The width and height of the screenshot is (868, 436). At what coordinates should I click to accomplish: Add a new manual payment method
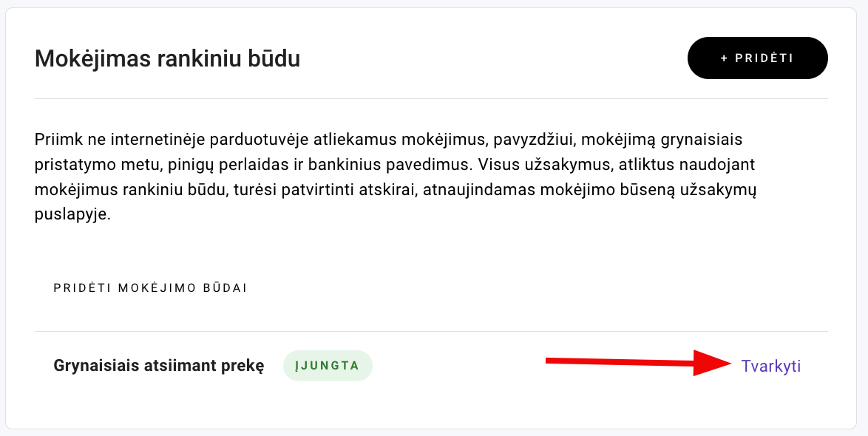[757, 58]
